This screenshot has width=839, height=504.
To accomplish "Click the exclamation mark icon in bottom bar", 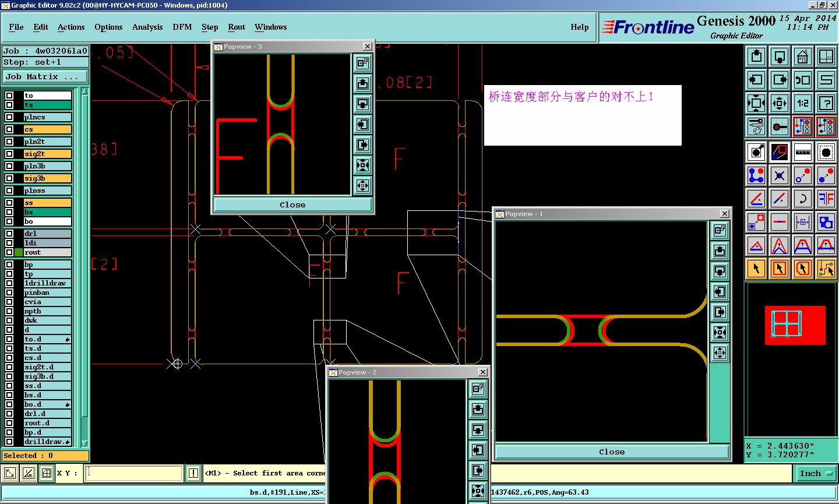I will [193, 474].
